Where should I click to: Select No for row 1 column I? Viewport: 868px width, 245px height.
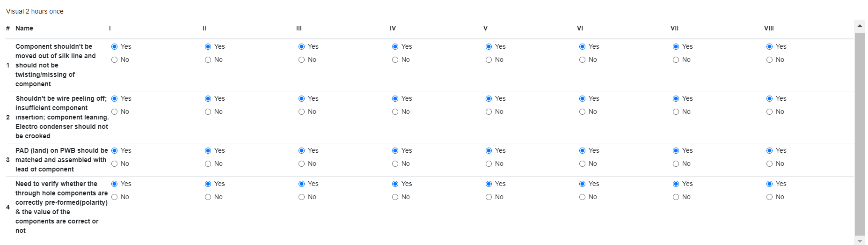(114, 60)
